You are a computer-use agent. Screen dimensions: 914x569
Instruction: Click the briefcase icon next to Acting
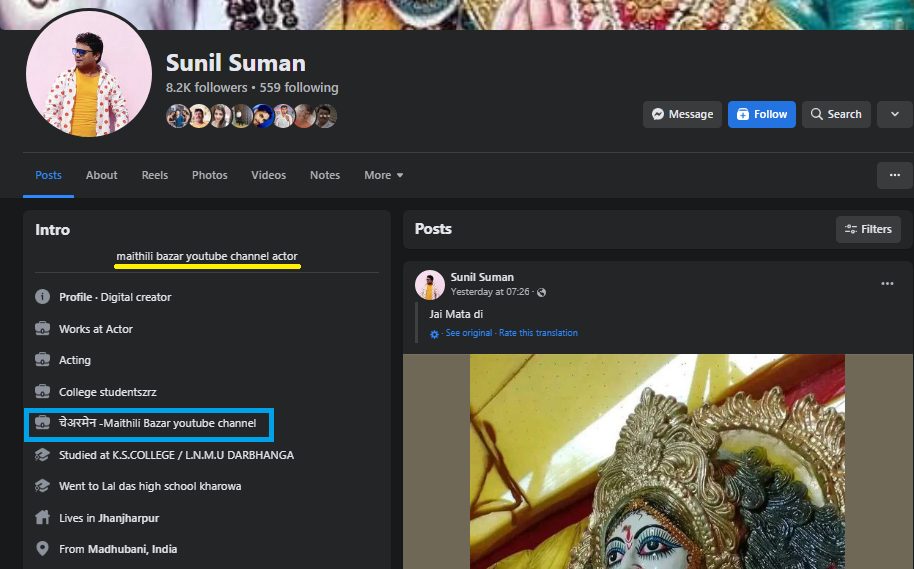[43, 359]
